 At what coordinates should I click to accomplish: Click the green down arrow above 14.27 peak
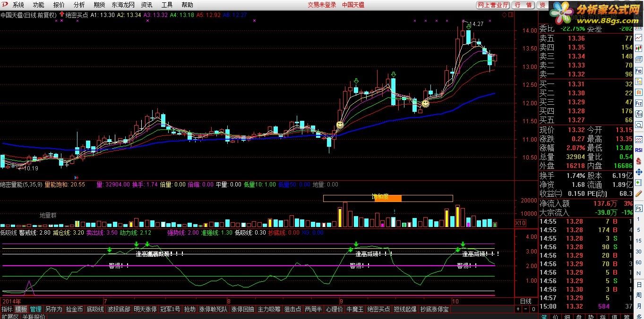[x=468, y=26]
